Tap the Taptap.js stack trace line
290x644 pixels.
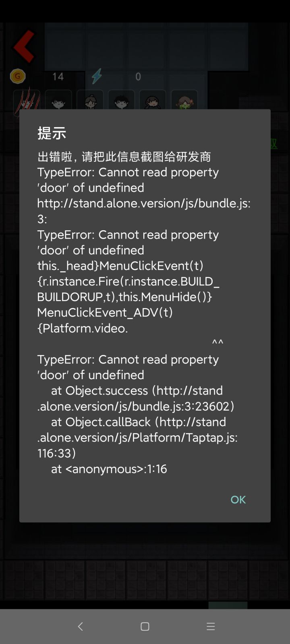pyautogui.click(x=137, y=438)
